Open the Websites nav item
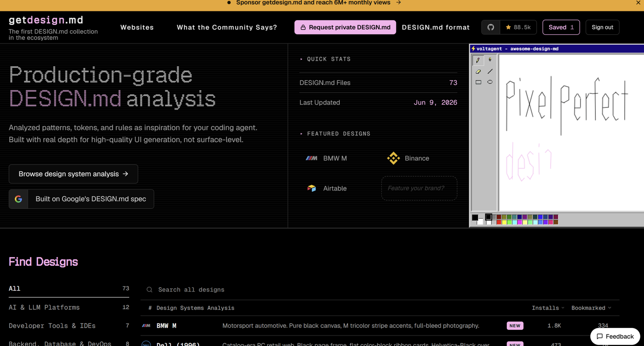The image size is (644, 346). click(137, 27)
